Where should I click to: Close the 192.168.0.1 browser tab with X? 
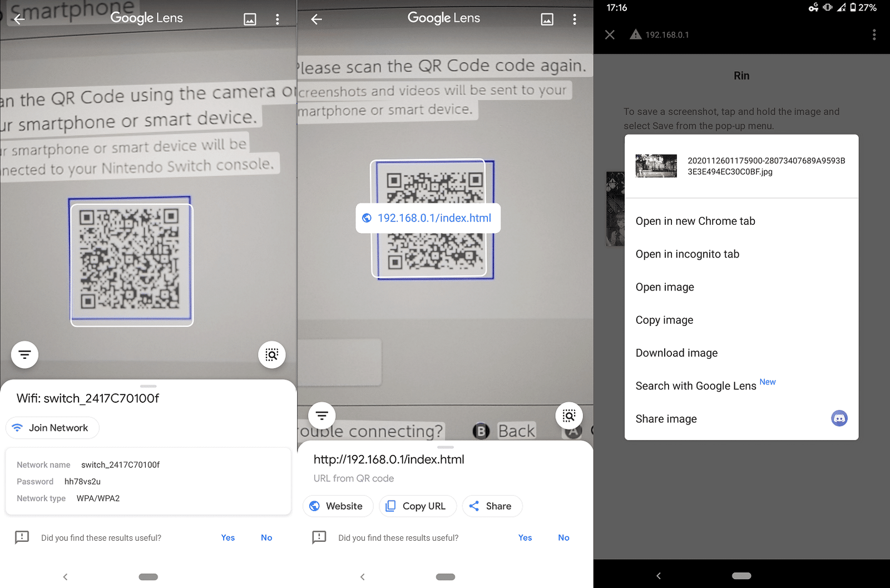click(x=610, y=34)
